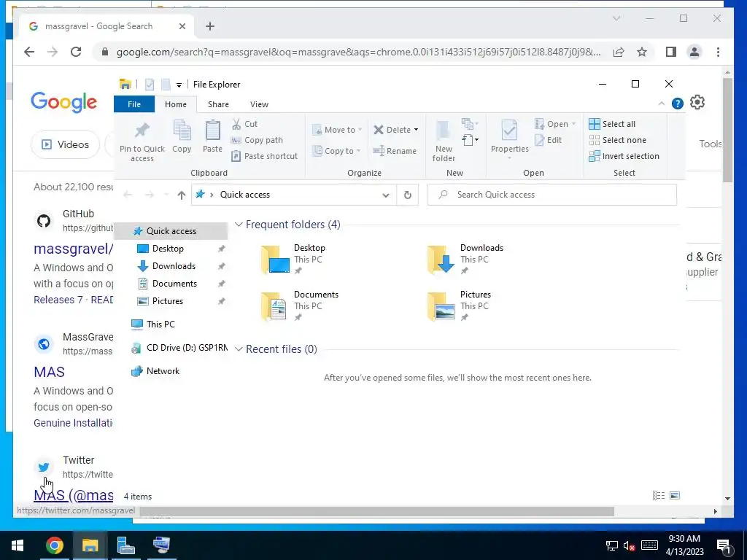Image resolution: width=747 pixels, height=560 pixels.
Task: Open the Move to dropdown
Action: click(x=337, y=130)
